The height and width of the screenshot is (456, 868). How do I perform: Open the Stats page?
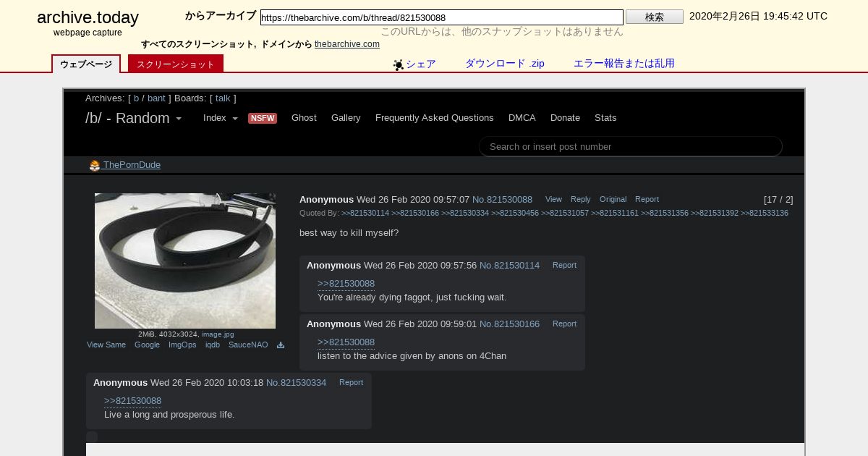click(605, 118)
